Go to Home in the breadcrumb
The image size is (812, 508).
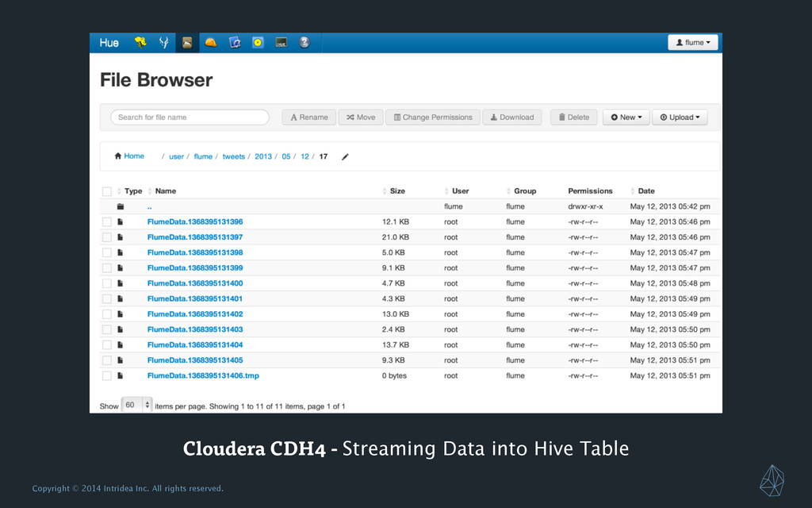pos(129,156)
